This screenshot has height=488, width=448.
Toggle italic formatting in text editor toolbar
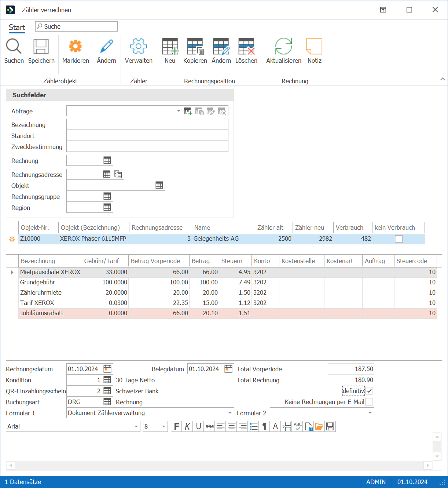pyautogui.click(x=188, y=426)
